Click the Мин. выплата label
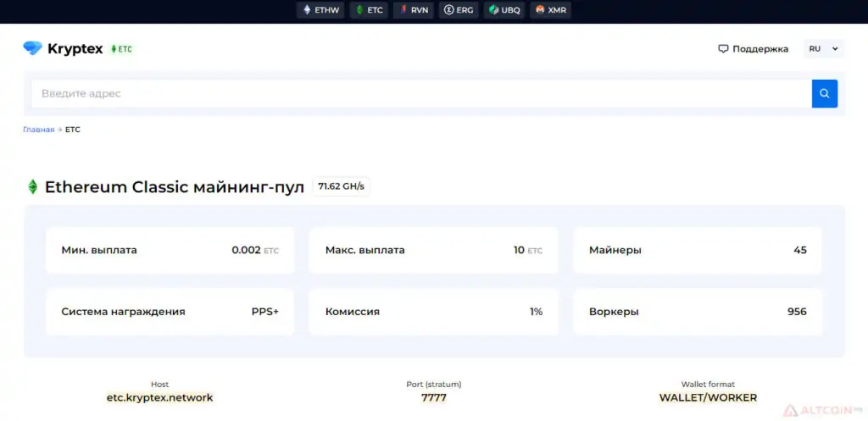This screenshot has height=421, width=868. [x=99, y=250]
